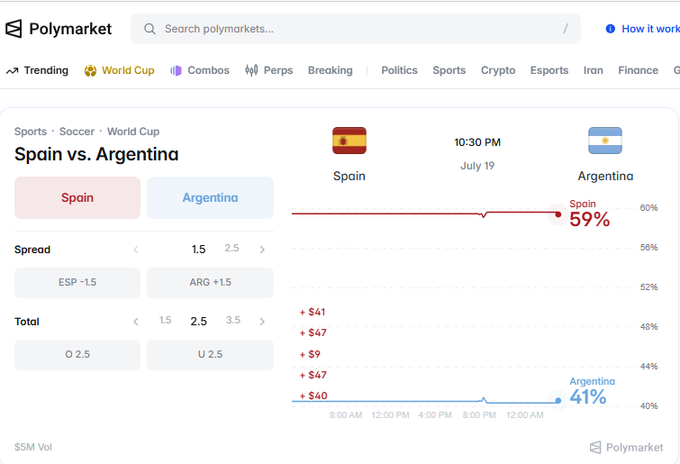Click the Total previous chevron
The width and height of the screenshot is (680, 464).
point(136,321)
